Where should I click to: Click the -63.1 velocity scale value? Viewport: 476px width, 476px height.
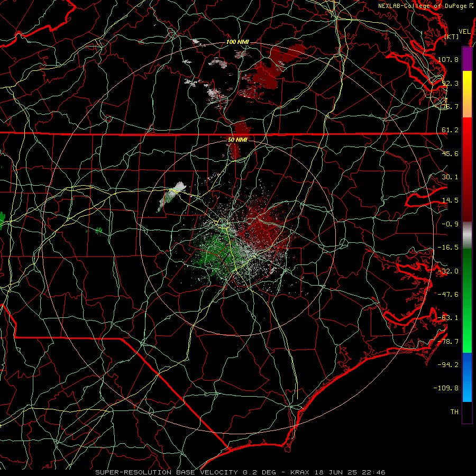click(448, 318)
